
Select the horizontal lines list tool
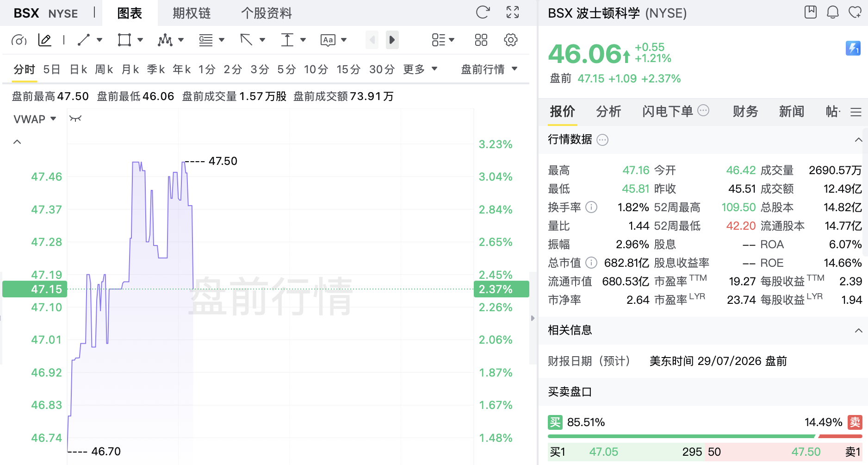206,40
